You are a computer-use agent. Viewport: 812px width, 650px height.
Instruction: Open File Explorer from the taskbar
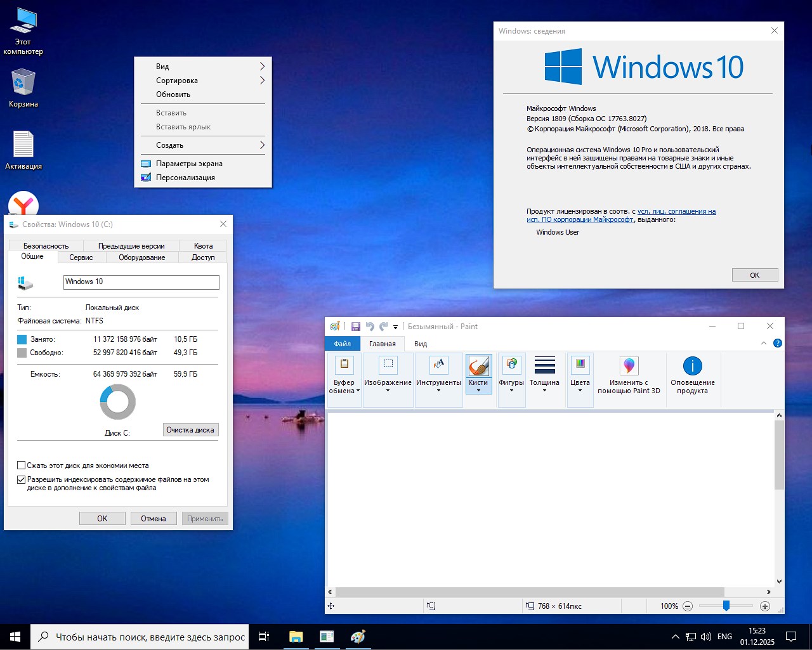296,636
